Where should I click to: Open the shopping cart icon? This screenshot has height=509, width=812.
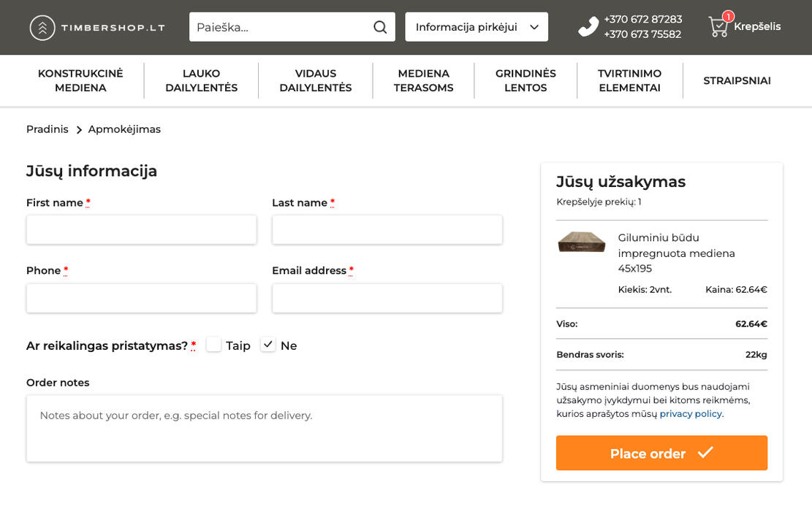tap(718, 26)
